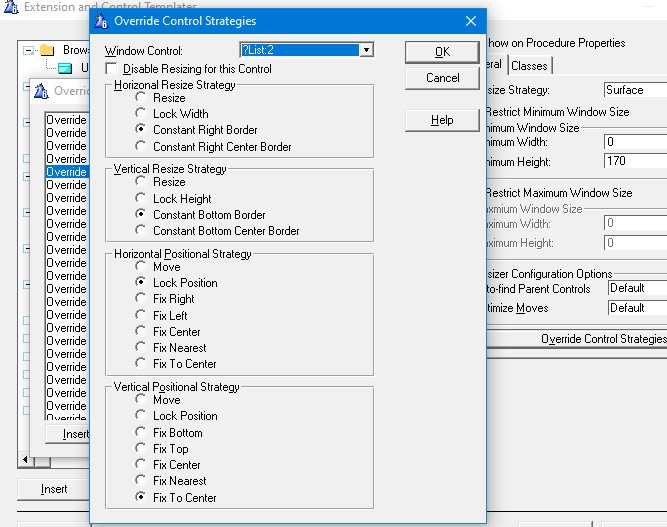667x527 pixels.
Task: Click the Override Control Strategies title bar icon
Action: pos(101,21)
